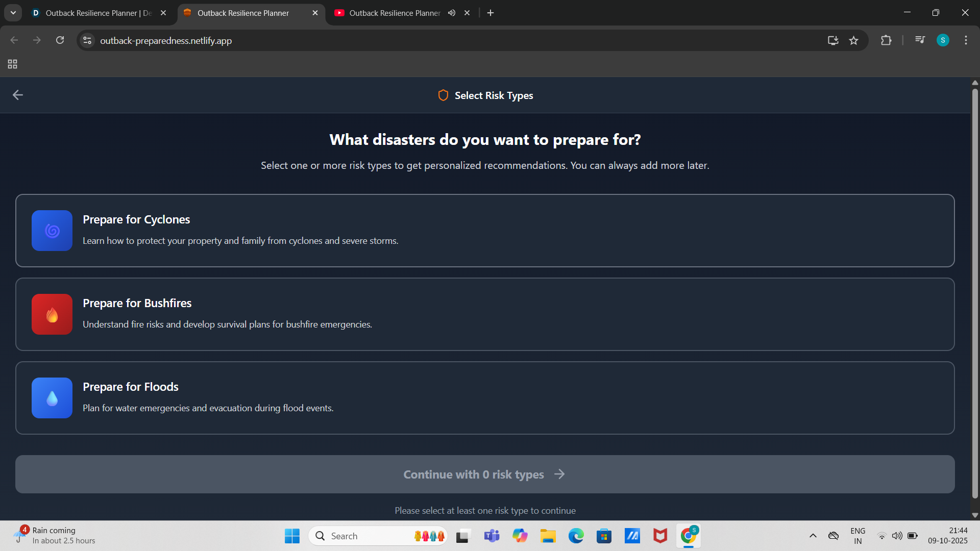Bookmark this page with the star icon
Screen dimensions: 980x551
coord(853,40)
